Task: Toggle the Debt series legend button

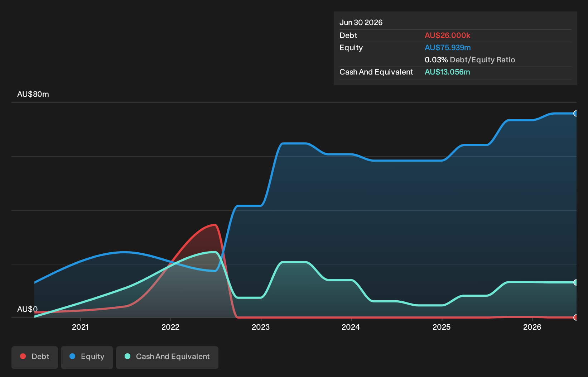Action: pyautogui.click(x=35, y=357)
